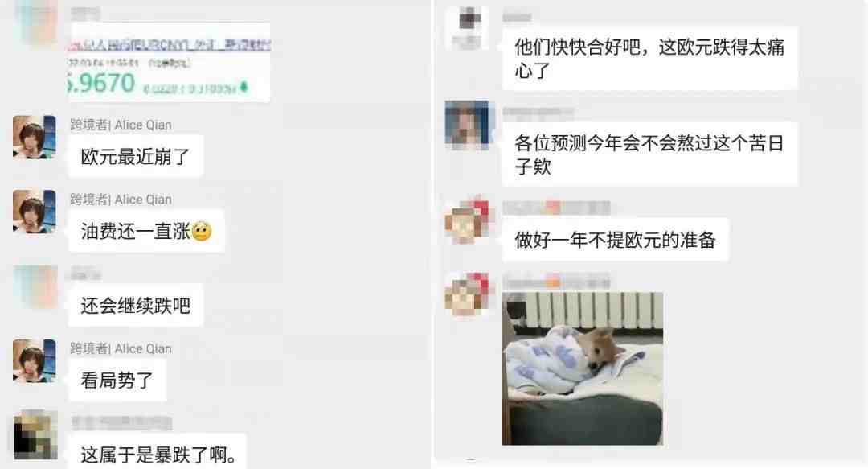Tap blurred avatar beside '还会继续跌吧'
This screenshot has height=469, width=868.
point(35,286)
